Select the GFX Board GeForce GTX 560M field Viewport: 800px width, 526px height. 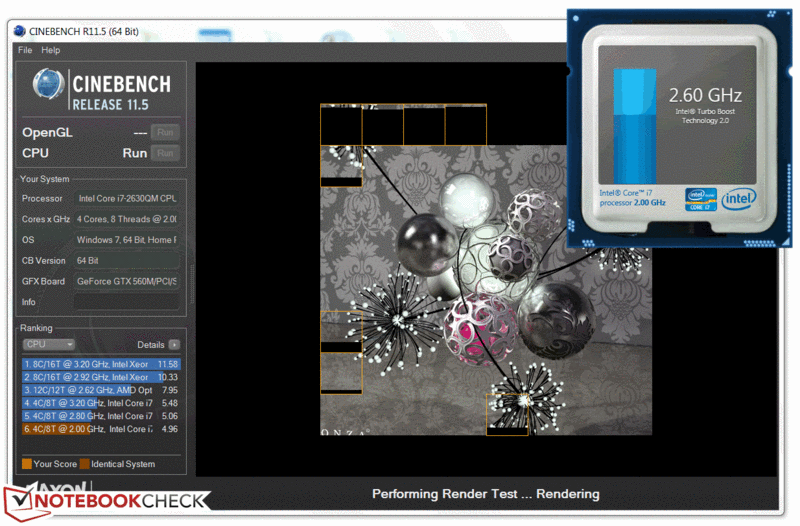tap(127, 282)
